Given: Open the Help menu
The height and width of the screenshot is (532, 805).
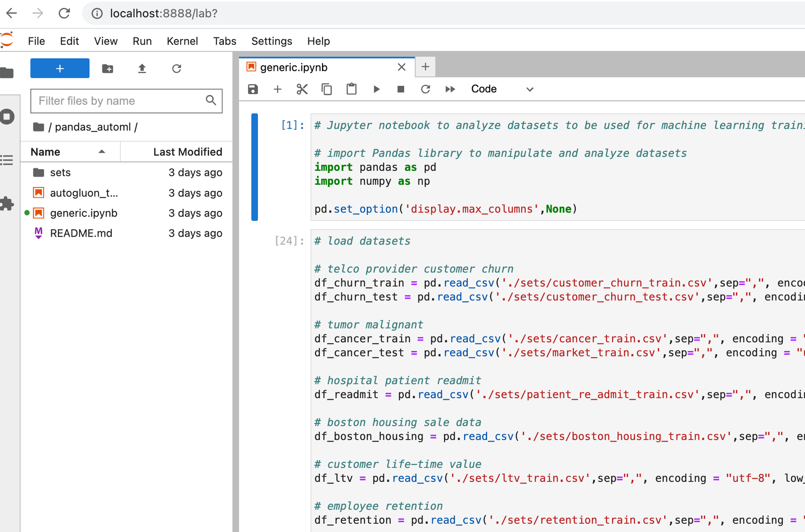Looking at the screenshot, I should [x=319, y=41].
